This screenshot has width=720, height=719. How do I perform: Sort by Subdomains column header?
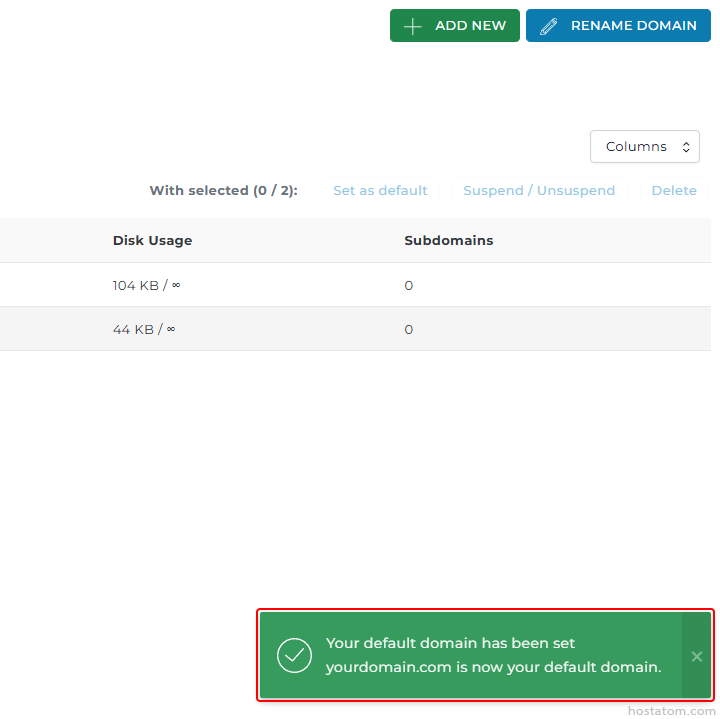pos(449,241)
